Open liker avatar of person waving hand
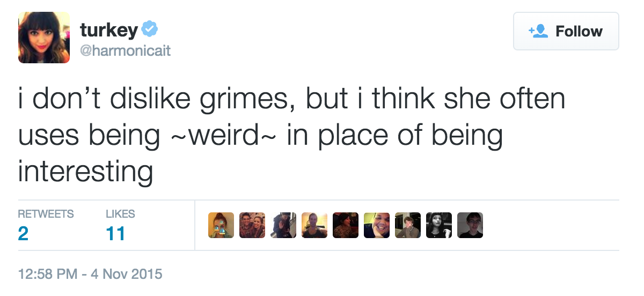This screenshot has width=644, height=296. tap(283, 225)
